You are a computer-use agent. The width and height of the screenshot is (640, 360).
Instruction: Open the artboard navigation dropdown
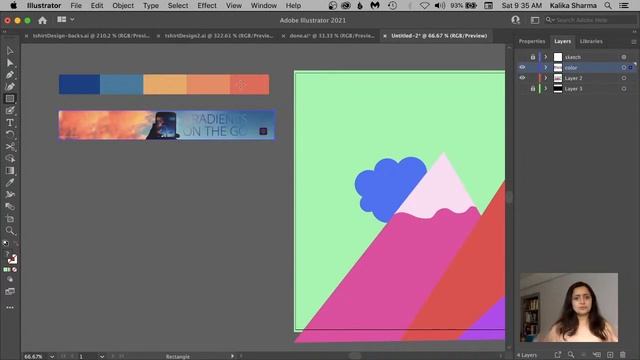[102, 356]
